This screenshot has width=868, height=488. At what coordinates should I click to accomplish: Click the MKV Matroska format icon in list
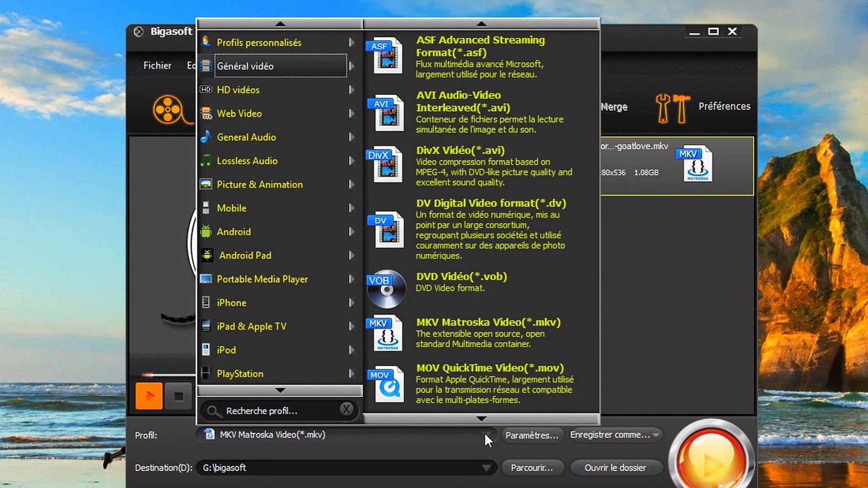point(385,333)
